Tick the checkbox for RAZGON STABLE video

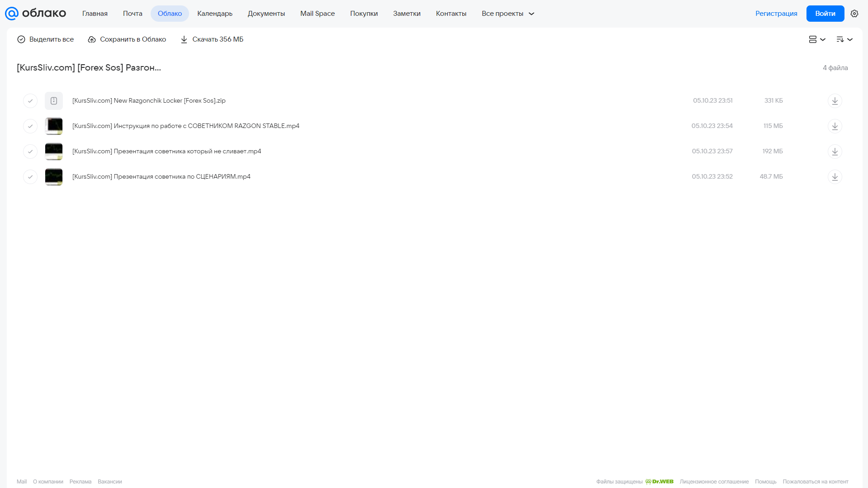pos(30,126)
